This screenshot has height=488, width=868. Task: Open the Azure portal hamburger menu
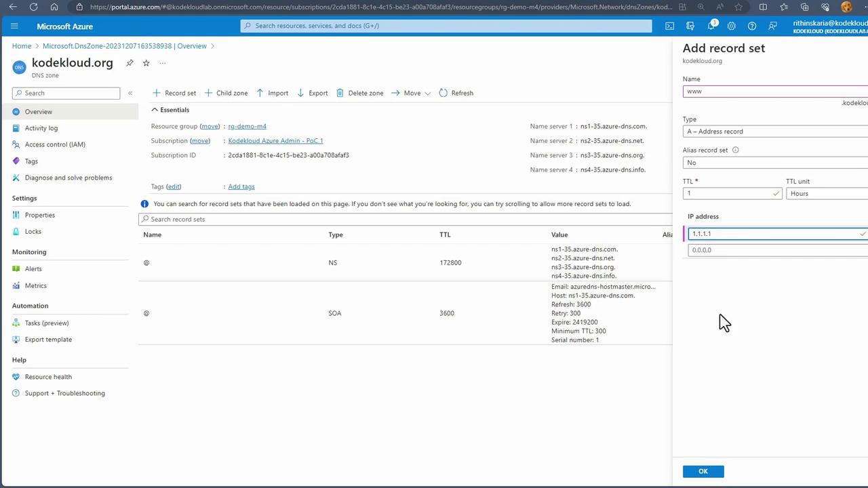tap(14, 26)
